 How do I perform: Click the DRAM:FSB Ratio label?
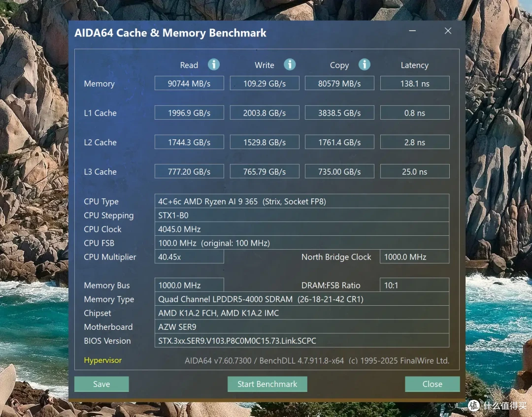pyautogui.click(x=331, y=286)
